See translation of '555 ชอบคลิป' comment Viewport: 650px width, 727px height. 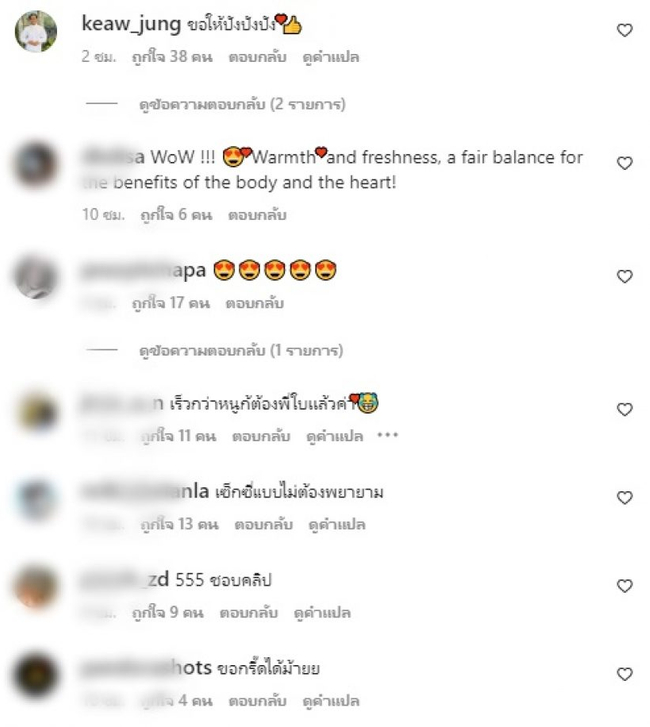click(x=322, y=612)
